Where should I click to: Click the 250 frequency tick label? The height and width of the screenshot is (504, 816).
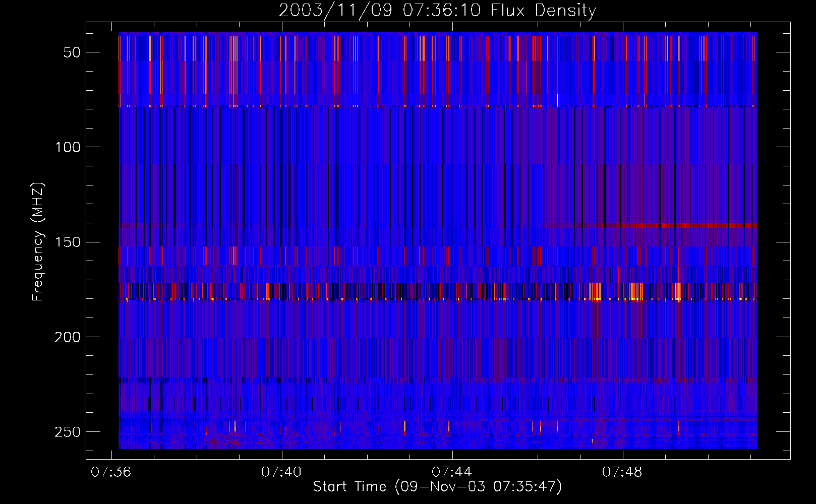click(68, 432)
